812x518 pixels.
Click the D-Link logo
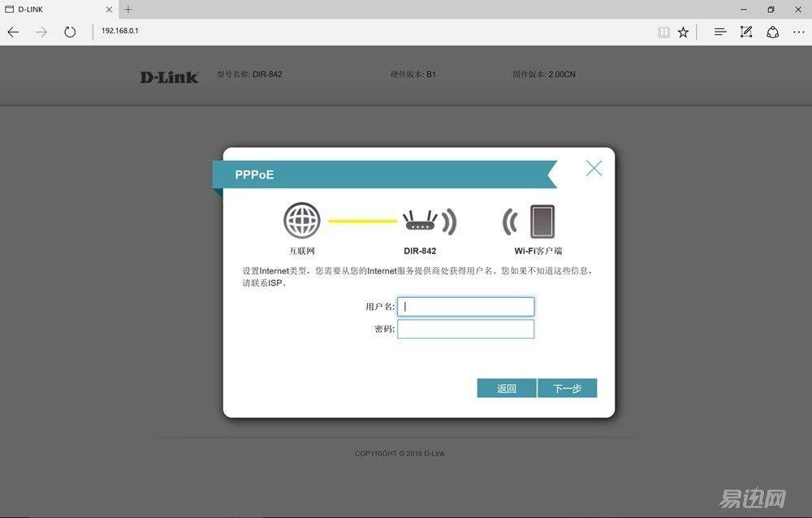(170, 77)
